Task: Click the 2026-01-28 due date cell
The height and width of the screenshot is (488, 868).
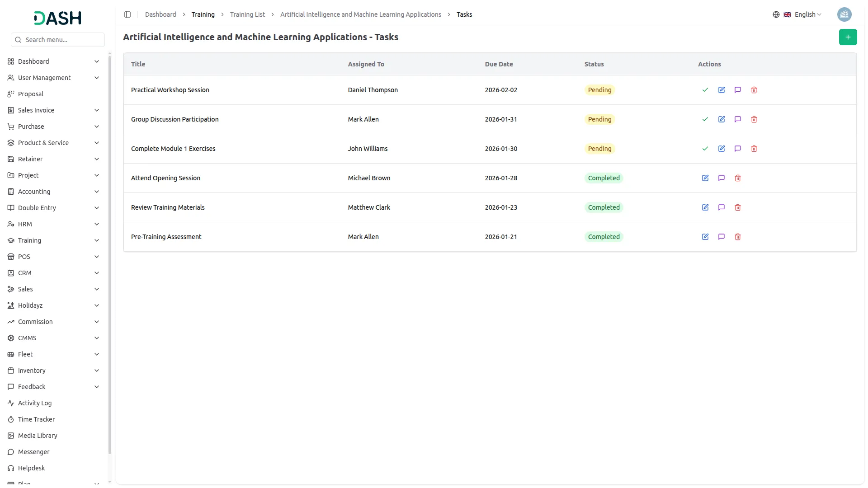Action: pos(501,178)
